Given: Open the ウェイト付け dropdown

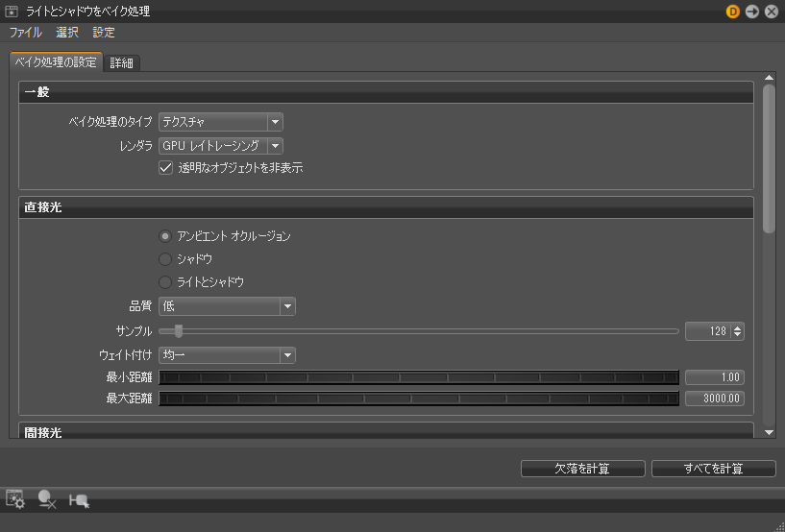Looking at the screenshot, I should 227,355.
